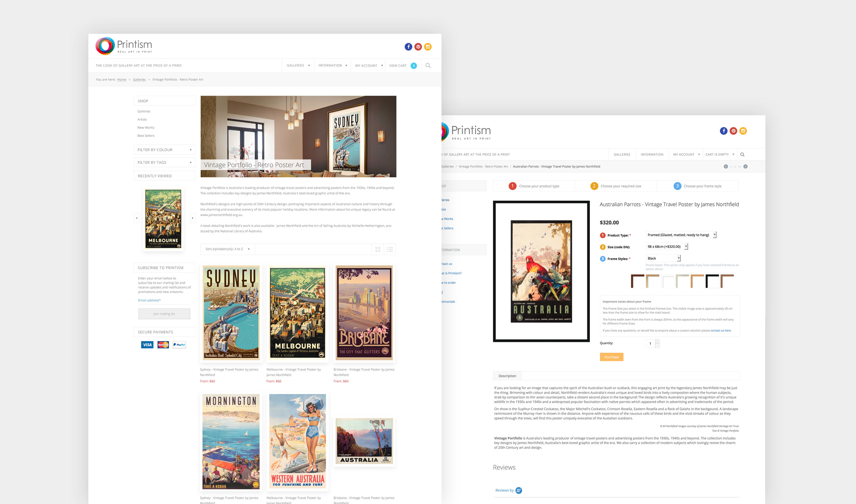Open Sydney vintage poster thumbnail
The height and width of the screenshot is (504, 856).
coord(231,313)
